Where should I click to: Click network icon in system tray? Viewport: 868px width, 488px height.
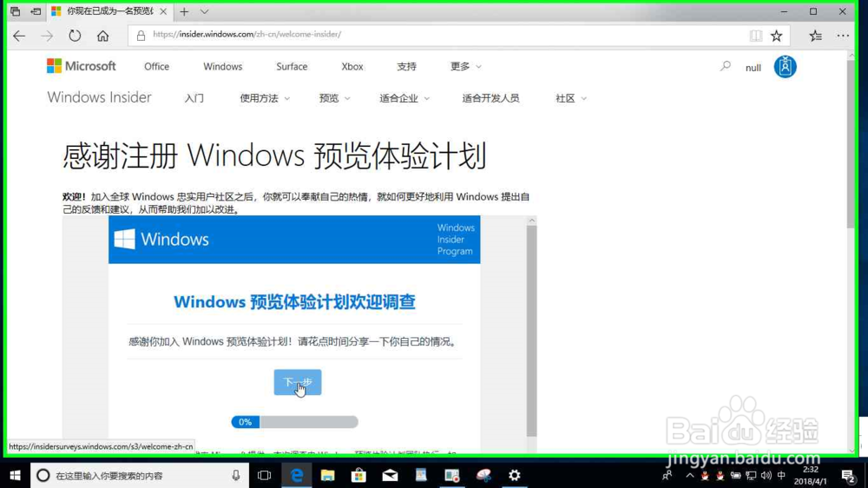(x=751, y=475)
